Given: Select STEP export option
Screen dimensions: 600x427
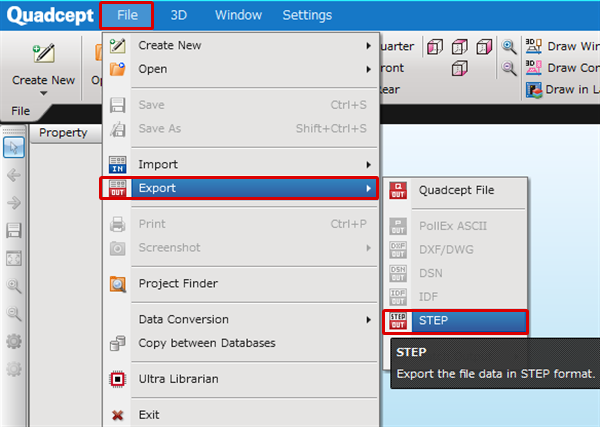Looking at the screenshot, I should coord(455,321).
